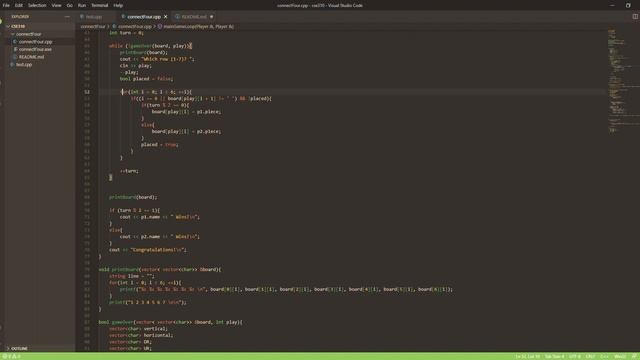Click 'bool gameOver' function definition line
This screenshot has height=360, width=640.
coord(171,322)
